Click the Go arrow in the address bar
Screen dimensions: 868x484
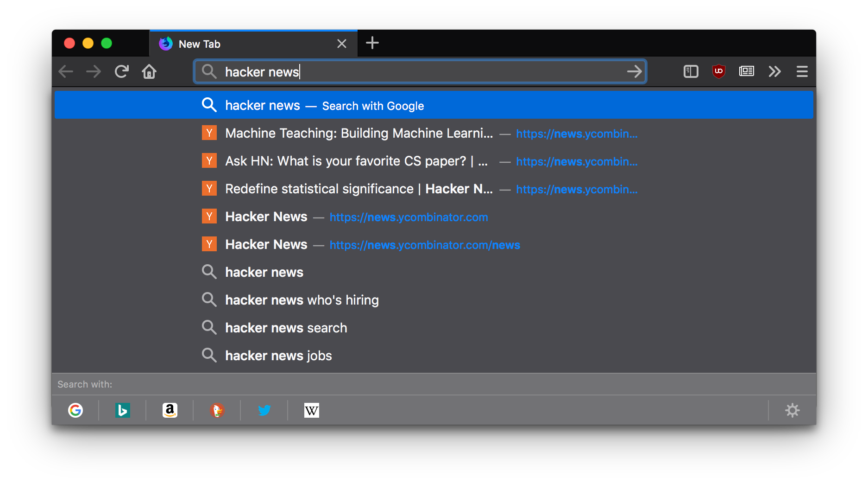634,71
